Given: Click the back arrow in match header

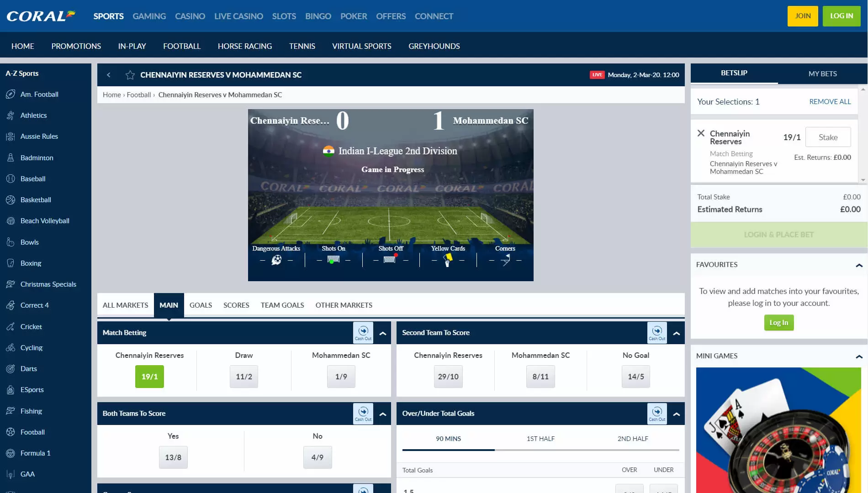Looking at the screenshot, I should point(109,75).
